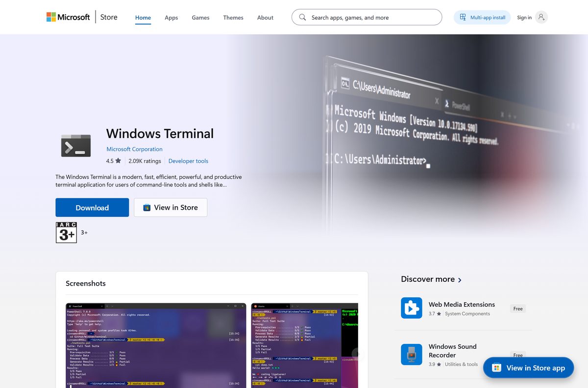Switch to the Games tab
The height and width of the screenshot is (388, 588).
[x=200, y=18]
